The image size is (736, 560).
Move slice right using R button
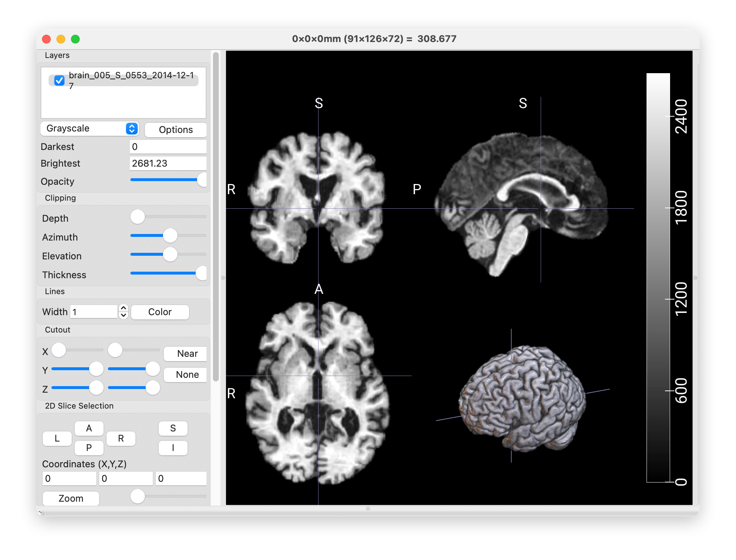(121, 438)
